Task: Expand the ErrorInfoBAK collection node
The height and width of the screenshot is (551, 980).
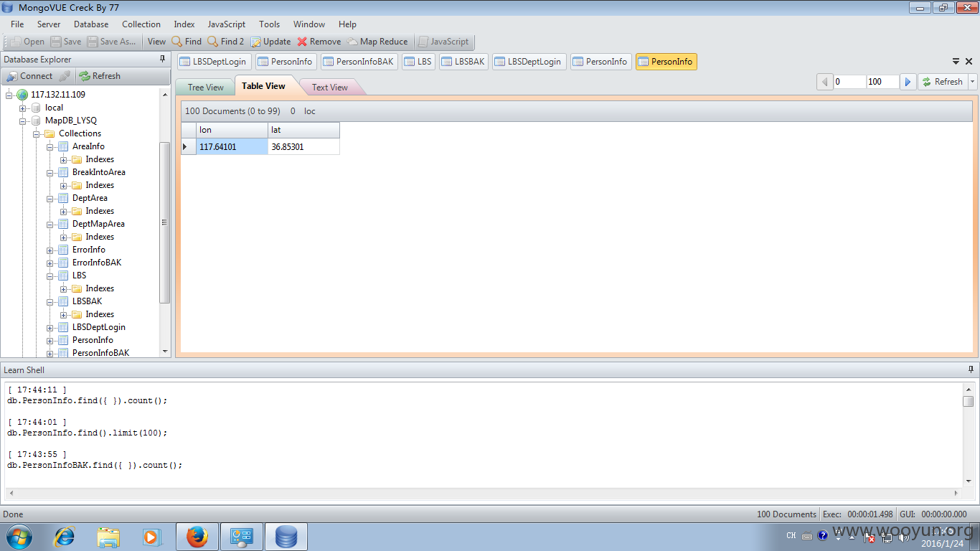Action: point(50,263)
